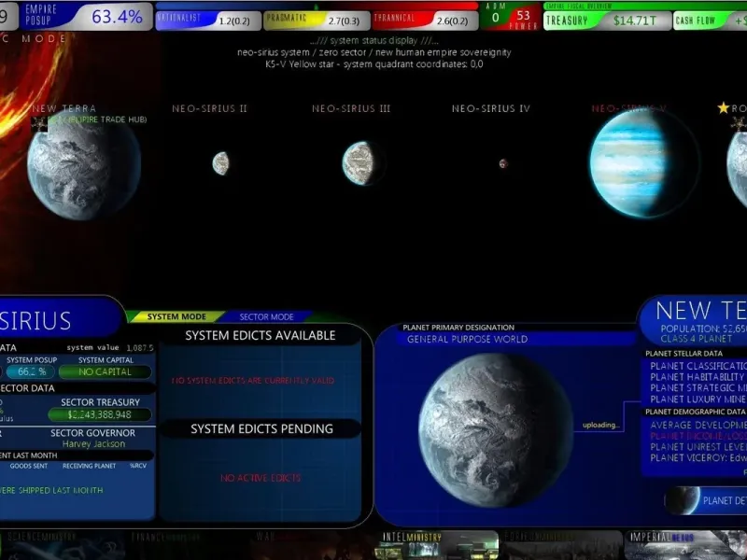747x560 pixels.
Task: Click the 'Receiving Planet' column header
Action: point(89,466)
